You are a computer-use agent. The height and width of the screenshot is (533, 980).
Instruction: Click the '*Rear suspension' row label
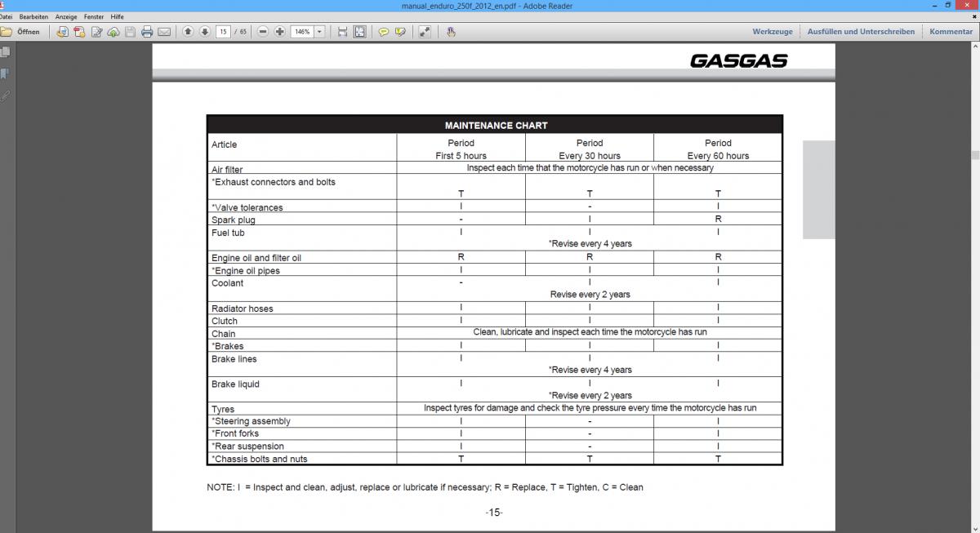point(248,446)
